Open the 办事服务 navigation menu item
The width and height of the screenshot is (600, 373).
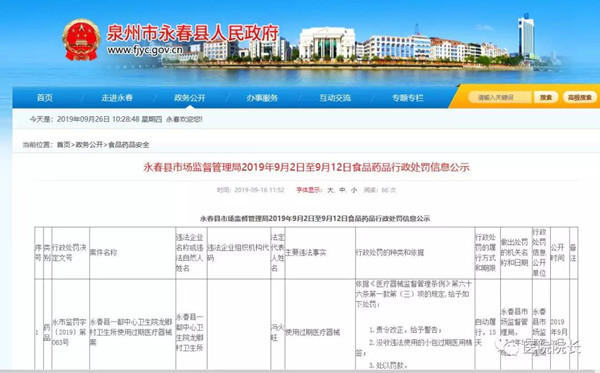[262, 98]
